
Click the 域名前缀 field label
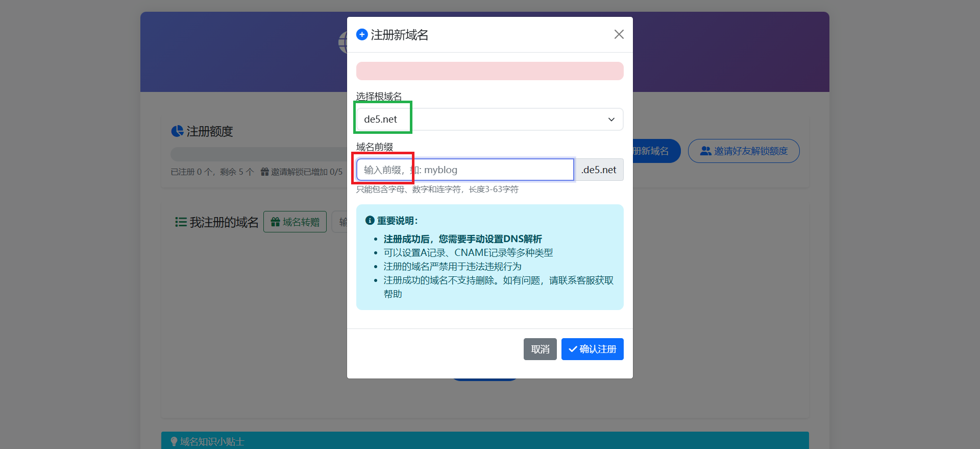tap(375, 147)
